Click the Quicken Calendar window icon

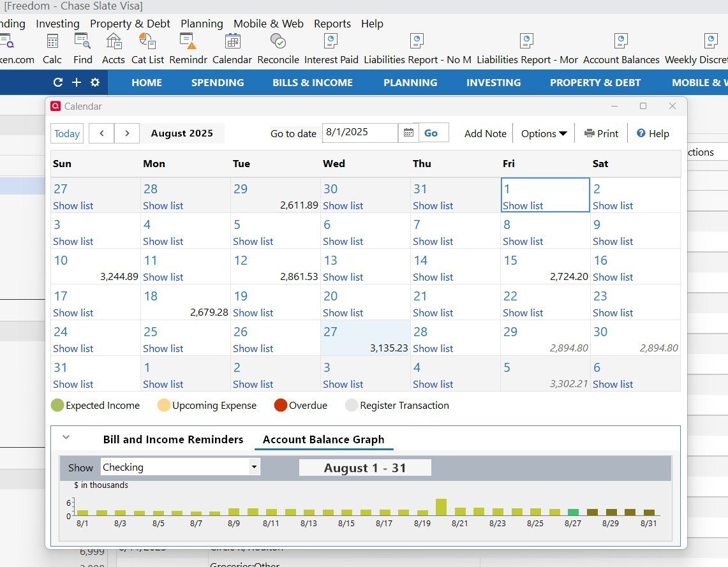(56, 107)
